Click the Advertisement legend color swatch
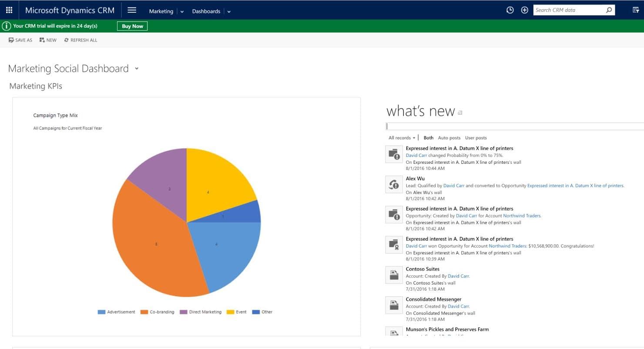This screenshot has width=644, height=349. coord(101,312)
